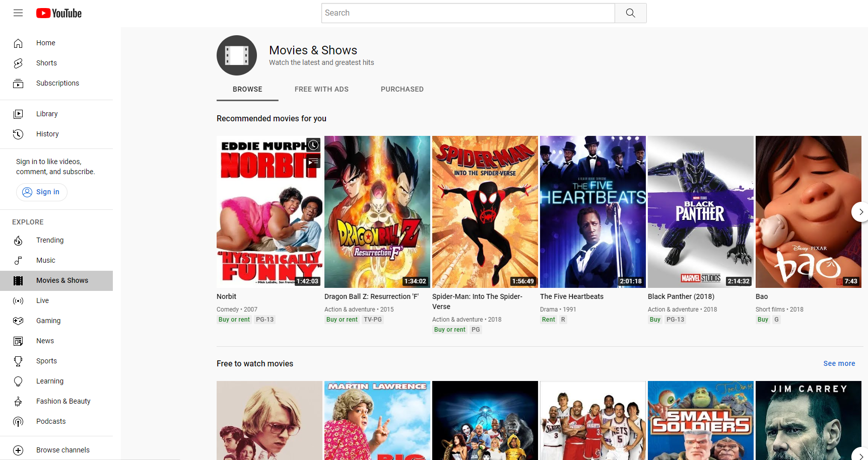
Task: Open the Browse channels plus icon
Action: coord(18,450)
